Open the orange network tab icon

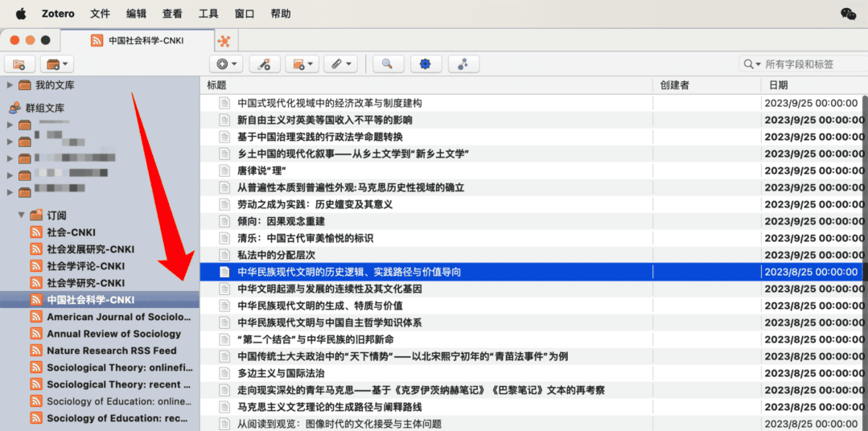coord(224,40)
